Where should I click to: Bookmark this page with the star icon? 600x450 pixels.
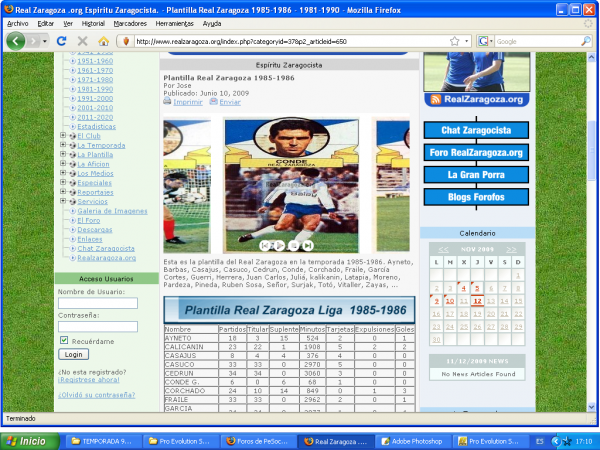[x=454, y=41]
